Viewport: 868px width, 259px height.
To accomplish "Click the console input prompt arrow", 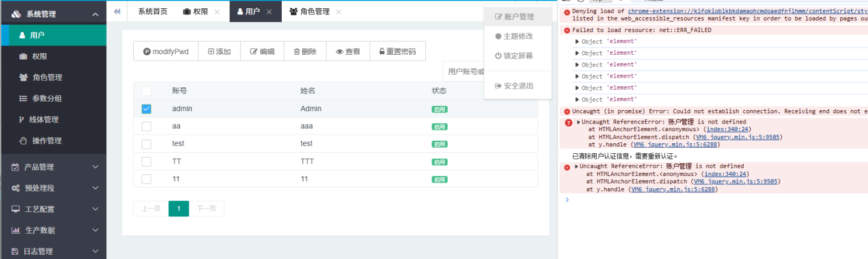I will [x=567, y=200].
